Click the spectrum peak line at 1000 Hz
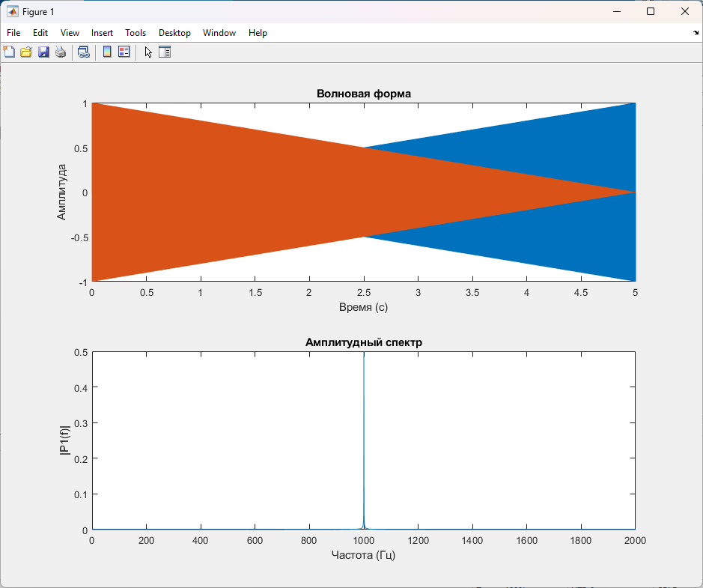The height and width of the screenshot is (588, 703). (x=364, y=440)
